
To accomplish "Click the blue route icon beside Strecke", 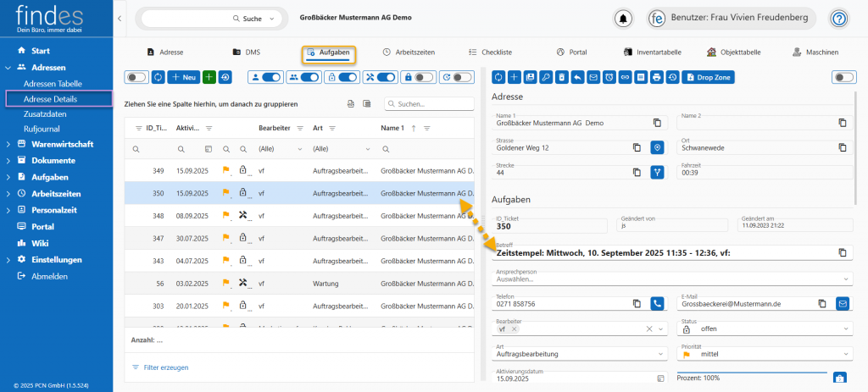I will click(656, 172).
